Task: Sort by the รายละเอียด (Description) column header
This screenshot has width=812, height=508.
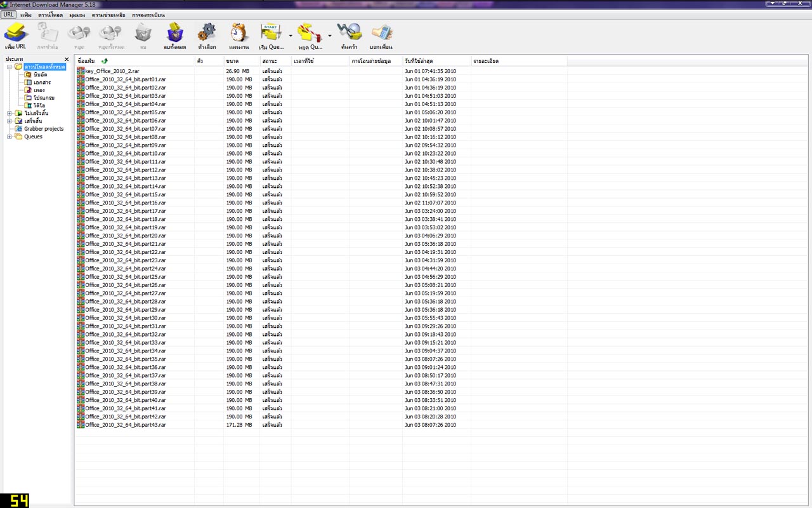Action: pyautogui.click(x=519, y=61)
